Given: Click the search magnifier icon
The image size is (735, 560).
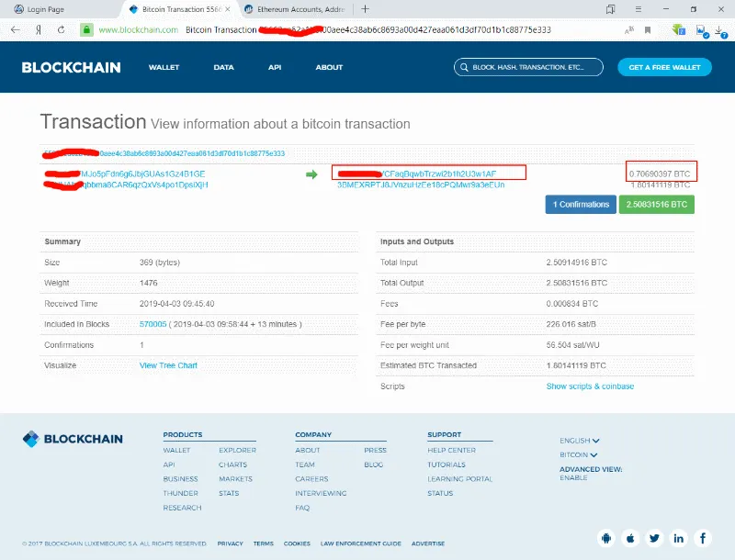Looking at the screenshot, I should pyautogui.click(x=464, y=67).
